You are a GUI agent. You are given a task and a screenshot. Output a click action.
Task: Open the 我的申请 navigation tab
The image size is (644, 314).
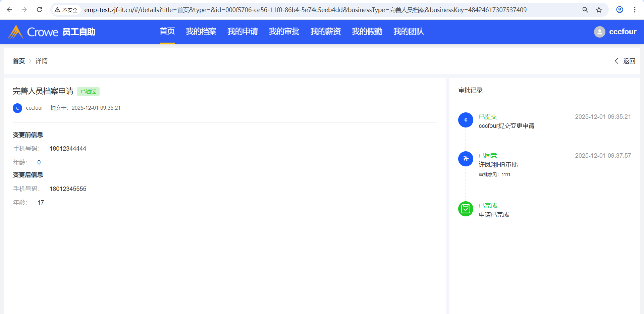tap(243, 32)
